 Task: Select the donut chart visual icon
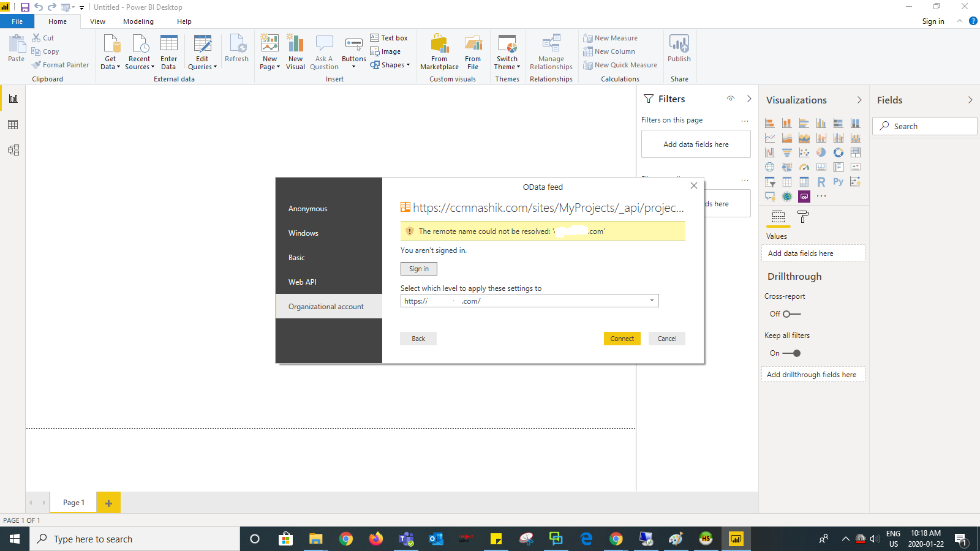point(839,152)
